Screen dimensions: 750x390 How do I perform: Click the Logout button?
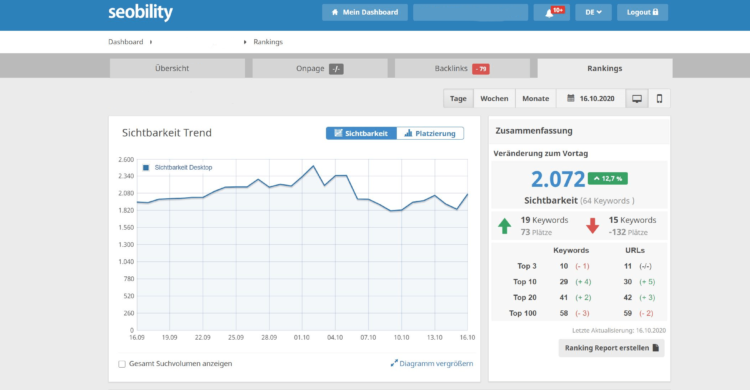[x=642, y=12]
